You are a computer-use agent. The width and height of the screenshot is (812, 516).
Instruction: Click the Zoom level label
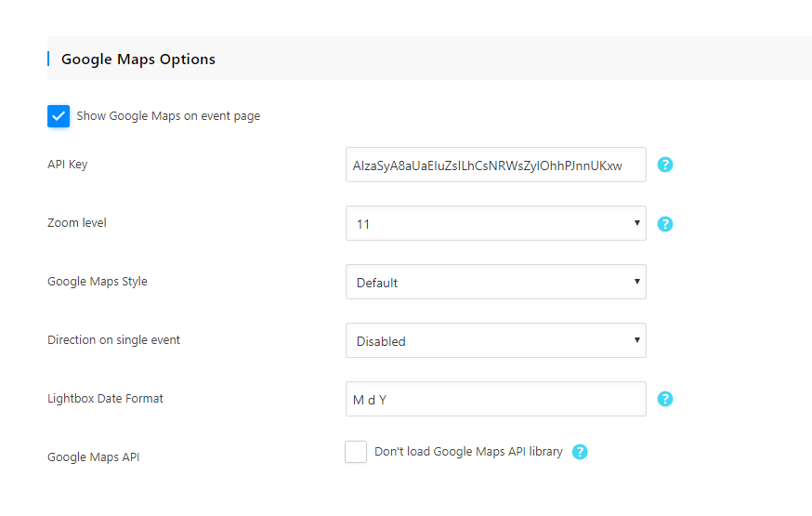click(x=76, y=223)
